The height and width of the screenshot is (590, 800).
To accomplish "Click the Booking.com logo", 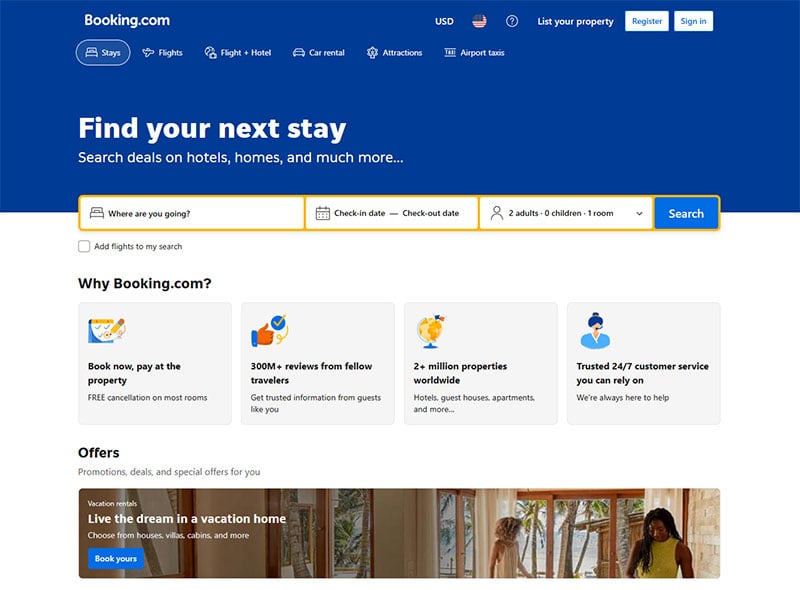I will (x=127, y=20).
